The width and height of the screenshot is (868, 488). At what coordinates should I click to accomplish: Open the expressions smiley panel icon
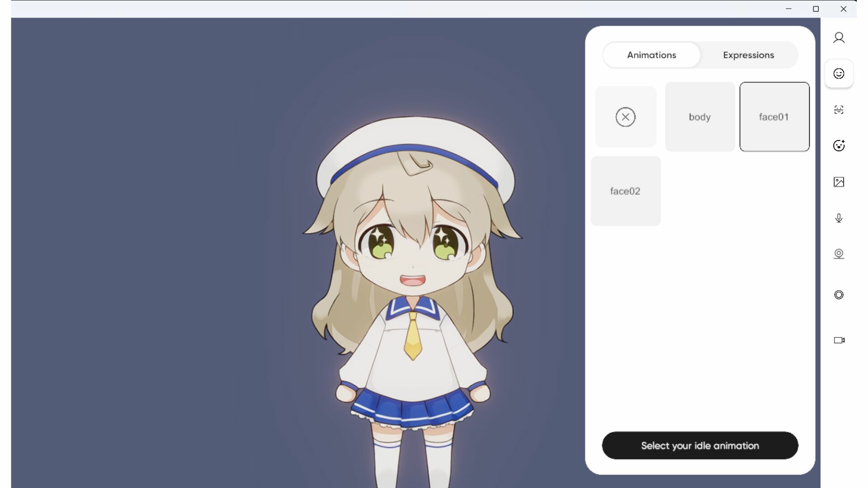839,73
